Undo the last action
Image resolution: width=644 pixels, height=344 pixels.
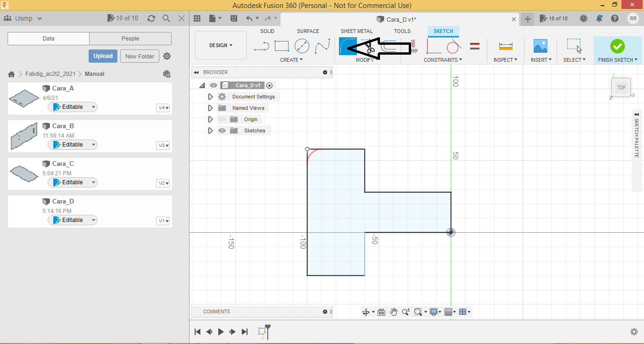coord(249,18)
